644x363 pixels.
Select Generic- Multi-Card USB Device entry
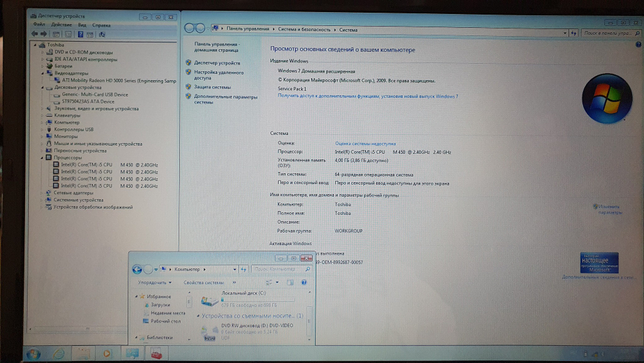pyautogui.click(x=95, y=95)
